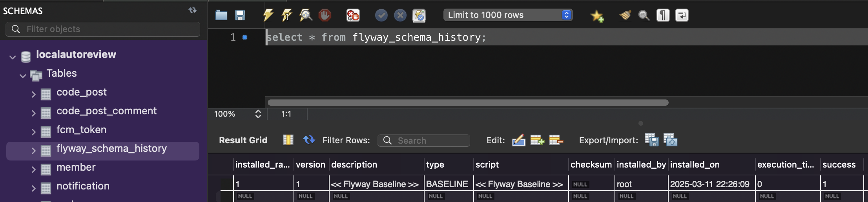868x202 pixels.
Task: Execute the query with lightning bolt icon
Action: coord(268,15)
